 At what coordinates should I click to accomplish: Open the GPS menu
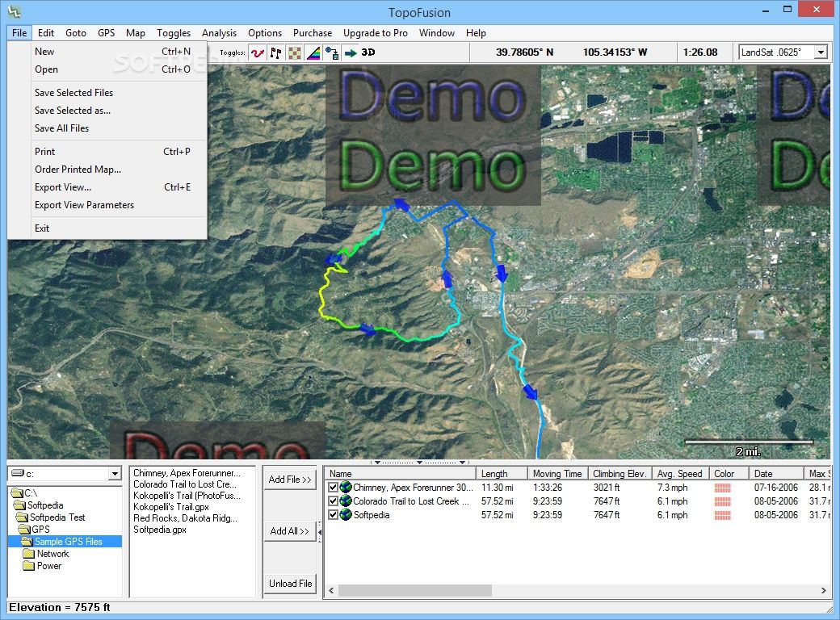(x=106, y=32)
